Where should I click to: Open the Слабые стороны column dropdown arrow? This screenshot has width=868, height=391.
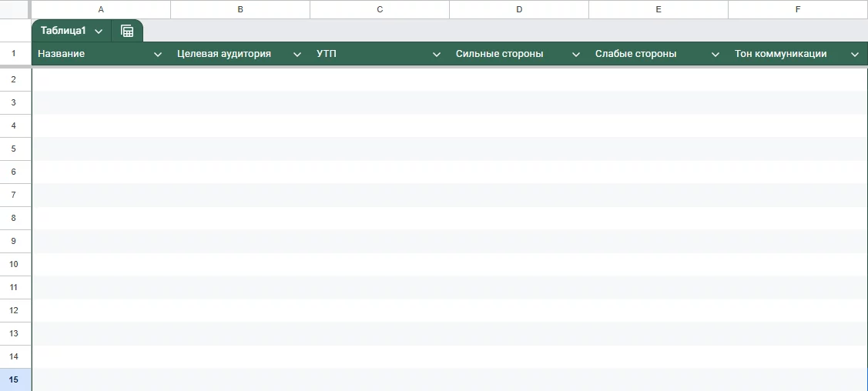[716, 55]
